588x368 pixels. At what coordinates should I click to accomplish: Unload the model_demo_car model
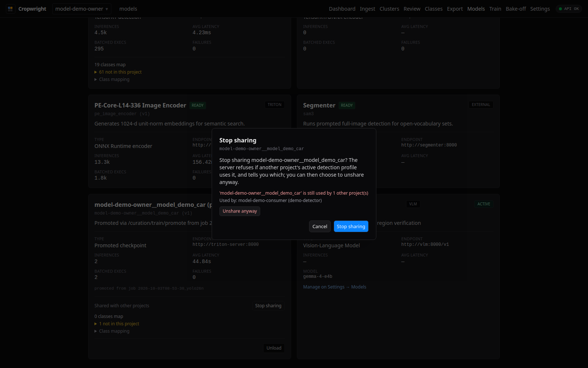(x=274, y=348)
